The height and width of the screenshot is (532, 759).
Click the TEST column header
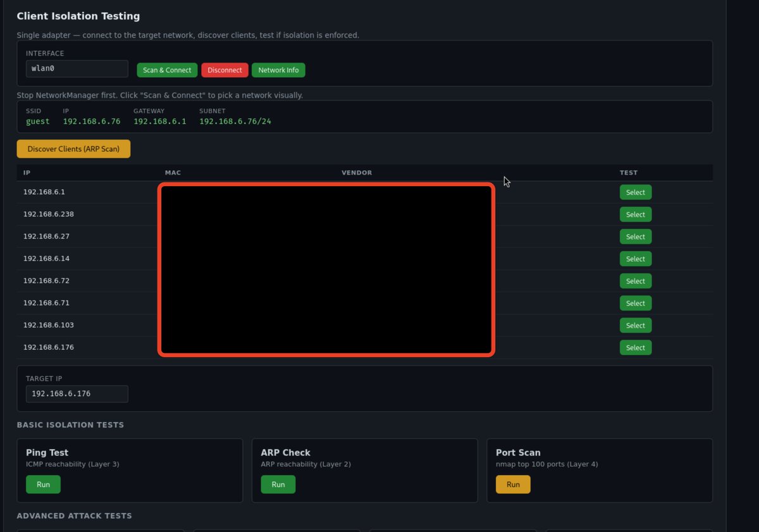tap(629, 173)
